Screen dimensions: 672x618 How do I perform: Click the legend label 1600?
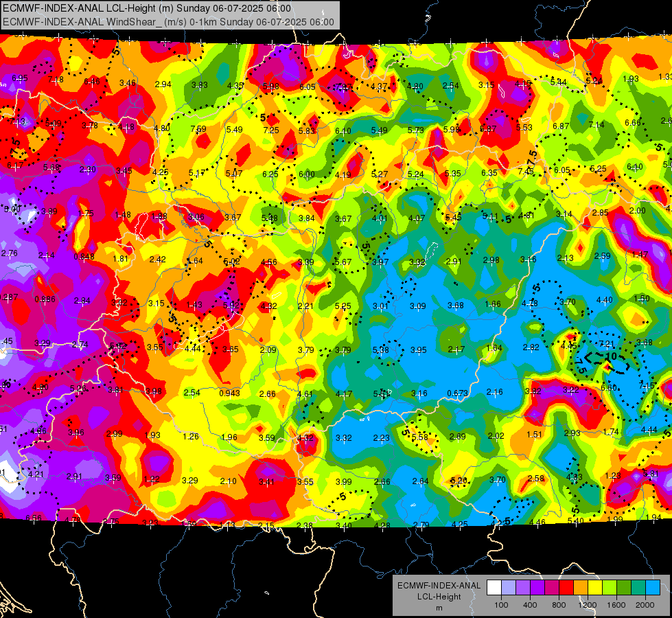tap(616, 605)
